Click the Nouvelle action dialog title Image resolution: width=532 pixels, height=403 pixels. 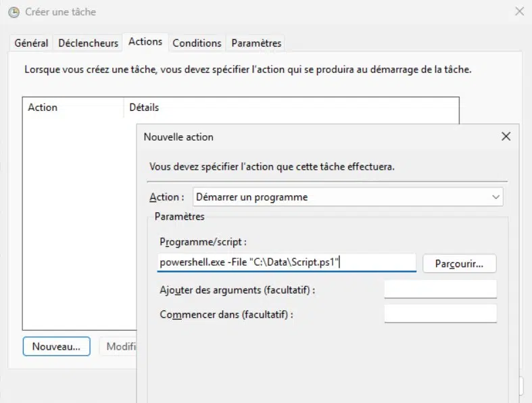(x=178, y=137)
